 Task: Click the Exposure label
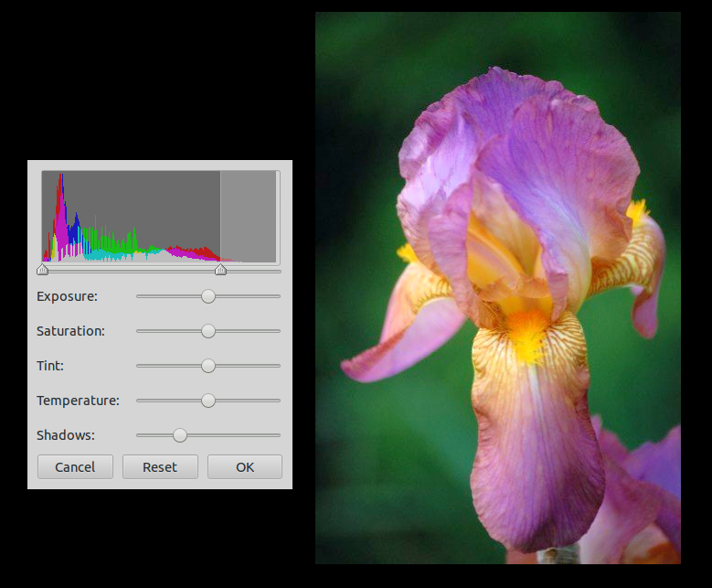(68, 296)
